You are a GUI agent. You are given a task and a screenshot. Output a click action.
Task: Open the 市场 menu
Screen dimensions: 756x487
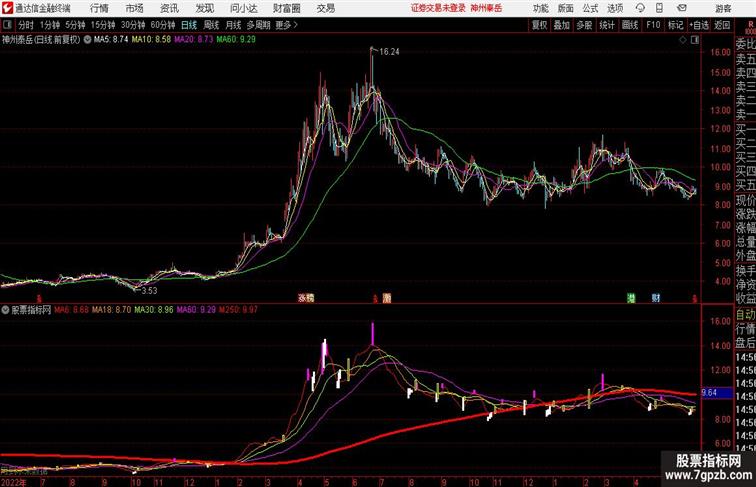(x=135, y=8)
